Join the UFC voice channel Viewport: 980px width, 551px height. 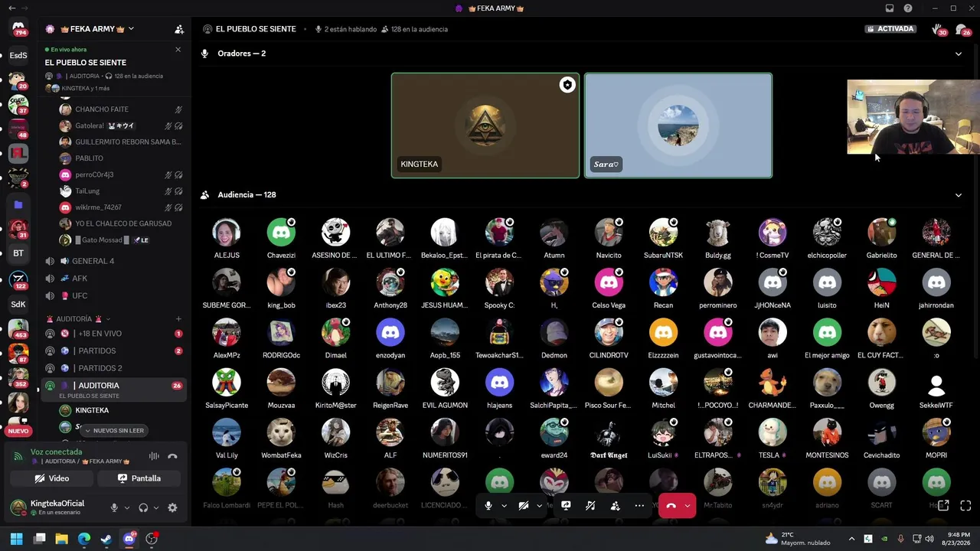point(113,296)
